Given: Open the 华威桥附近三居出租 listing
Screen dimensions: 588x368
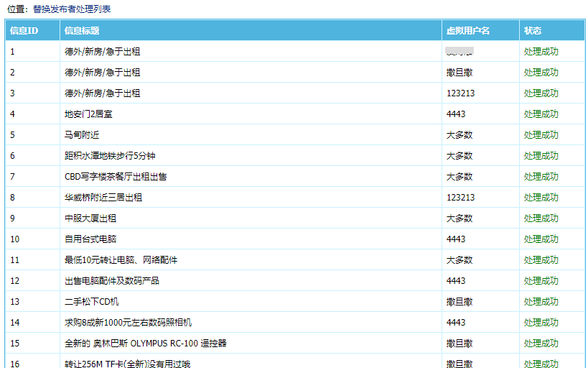Looking at the screenshot, I should click(103, 198).
